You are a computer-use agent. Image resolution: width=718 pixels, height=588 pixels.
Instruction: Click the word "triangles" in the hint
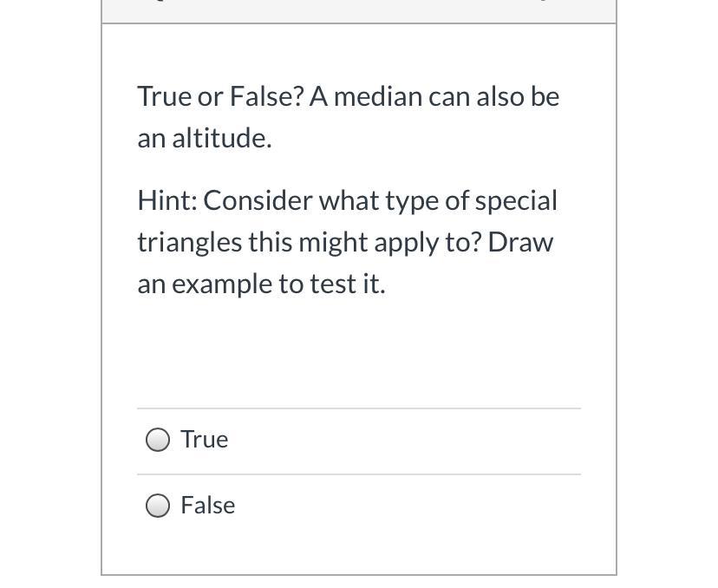(x=189, y=242)
